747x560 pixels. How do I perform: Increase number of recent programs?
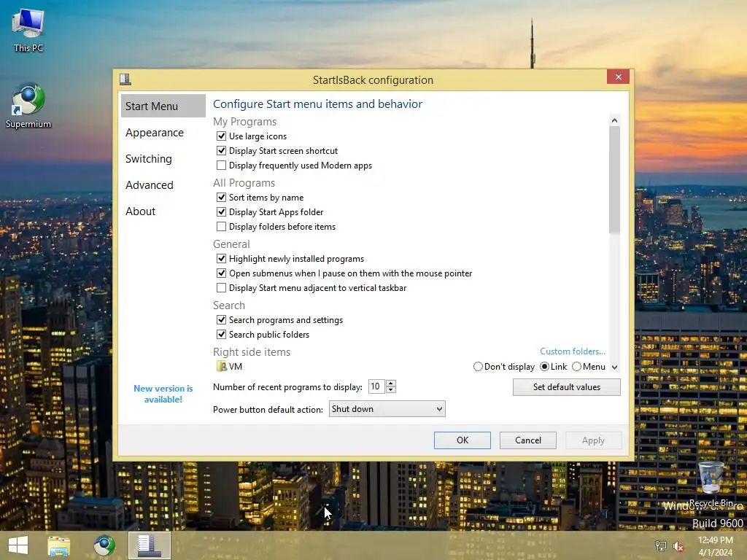[x=391, y=383]
